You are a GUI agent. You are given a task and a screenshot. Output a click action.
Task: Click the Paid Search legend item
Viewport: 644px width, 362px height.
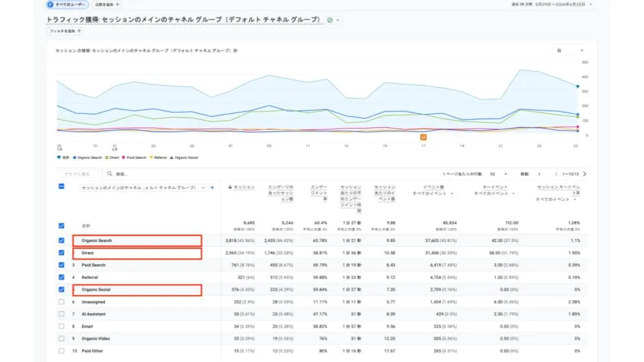[x=134, y=158]
